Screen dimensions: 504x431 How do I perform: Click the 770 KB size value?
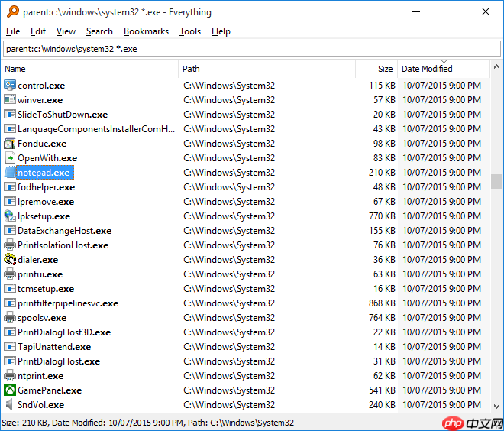tap(382, 215)
